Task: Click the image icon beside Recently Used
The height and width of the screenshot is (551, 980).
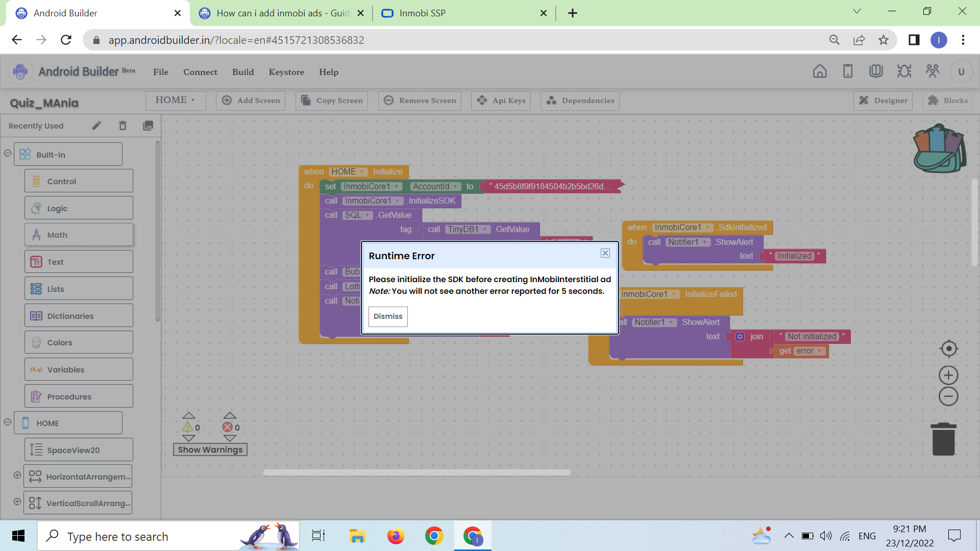Action: click(148, 126)
